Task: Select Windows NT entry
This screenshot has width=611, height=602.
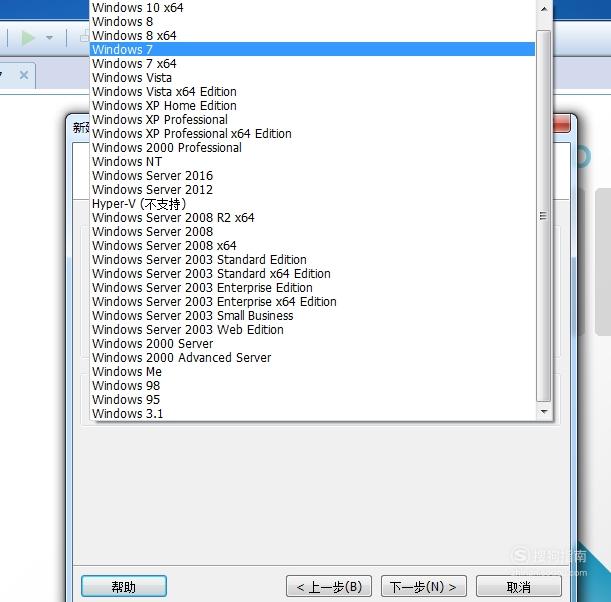Action: pyautogui.click(x=313, y=162)
